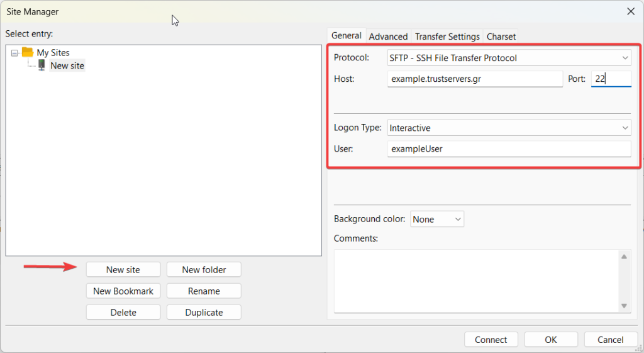Image resolution: width=644 pixels, height=353 pixels.
Task: Open the Background color dropdown
Action: [437, 219]
